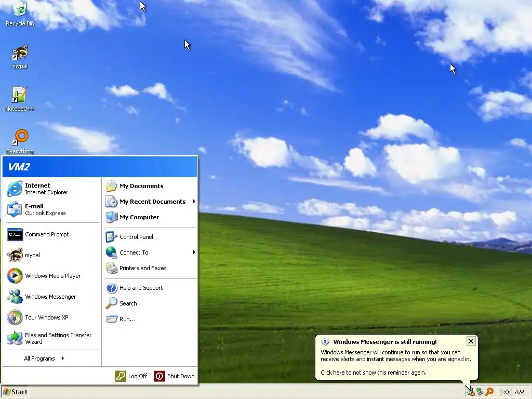Start Windows Media Player
The image size is (532, 399).
tap(52, 276)
